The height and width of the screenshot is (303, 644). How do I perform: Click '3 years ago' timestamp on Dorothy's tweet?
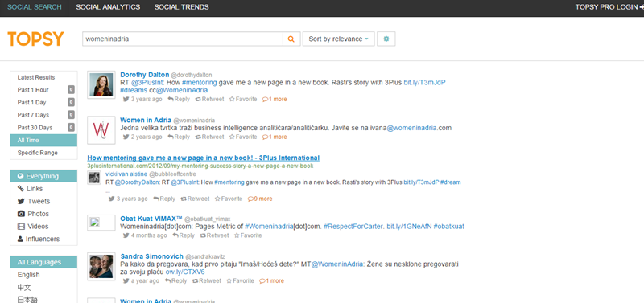147,99
